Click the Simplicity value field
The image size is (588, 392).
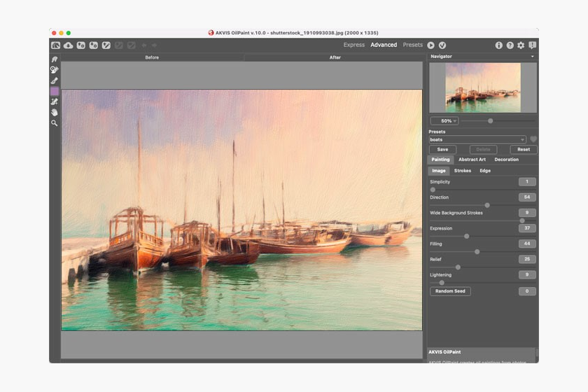(527, 182)
